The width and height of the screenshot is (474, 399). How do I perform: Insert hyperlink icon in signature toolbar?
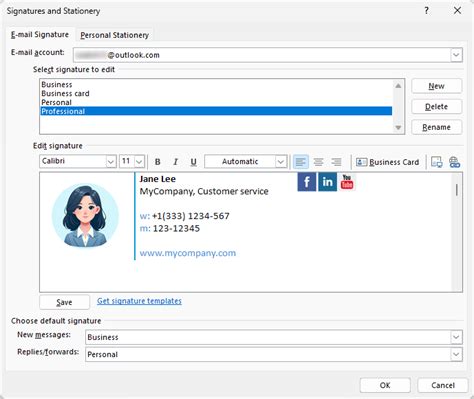[x=454, y=162]
